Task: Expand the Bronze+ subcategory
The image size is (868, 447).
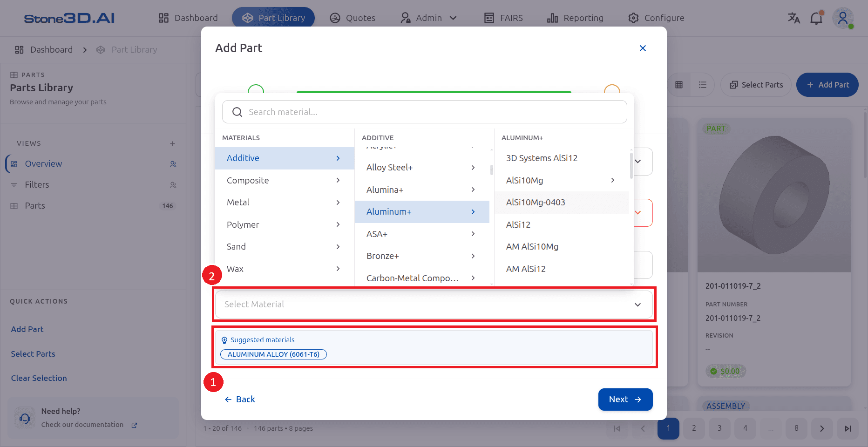Action: point(422,256)
